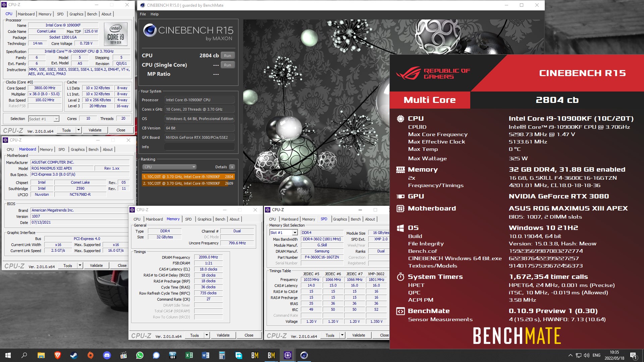Switch to Bench tab in top CPU-Z window
Viewport: 644px width, 362px height.
(92, 14)
